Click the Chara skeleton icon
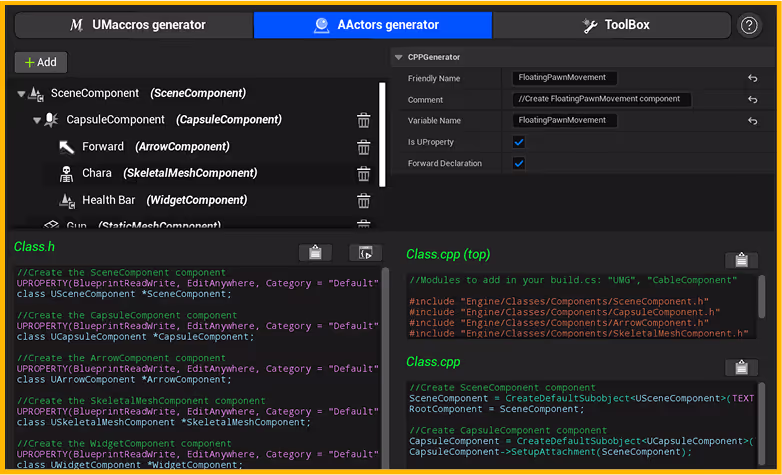 [66, 174]
